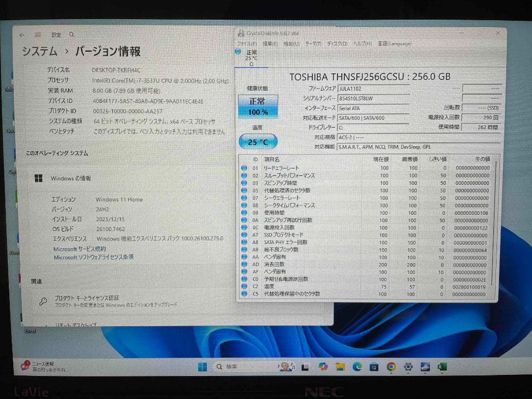Viewport: 532px width, 399px height.
Task: Open the ファイル(F) menu in CrystalDiskInfo
Action: 247,44
